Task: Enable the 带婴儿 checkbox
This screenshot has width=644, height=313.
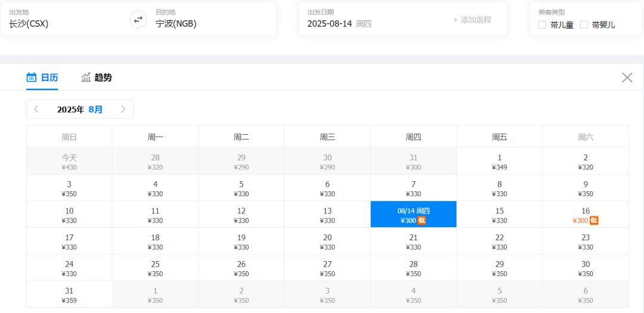Action: coord(584,24)
